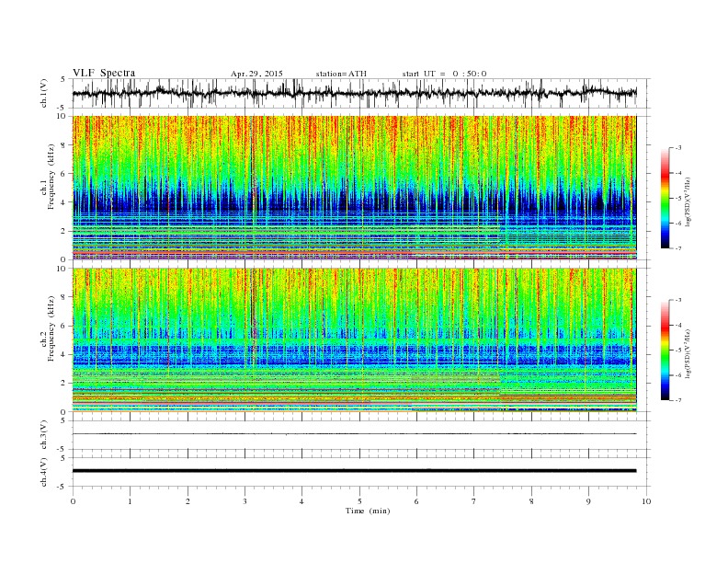Select the "ch.2 Frequency (kHz)" axis label
The height and width of the screenshot is (563, 728).
point(48,328)
